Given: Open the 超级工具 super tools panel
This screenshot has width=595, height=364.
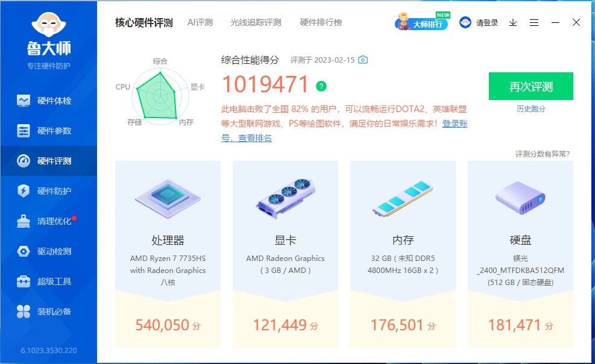Looking at the screenshot, I should (x=48, y=281).
